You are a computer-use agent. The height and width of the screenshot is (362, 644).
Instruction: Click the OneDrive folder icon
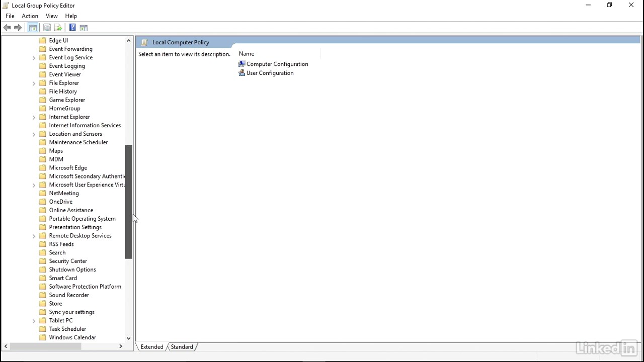tap(43, 202)
